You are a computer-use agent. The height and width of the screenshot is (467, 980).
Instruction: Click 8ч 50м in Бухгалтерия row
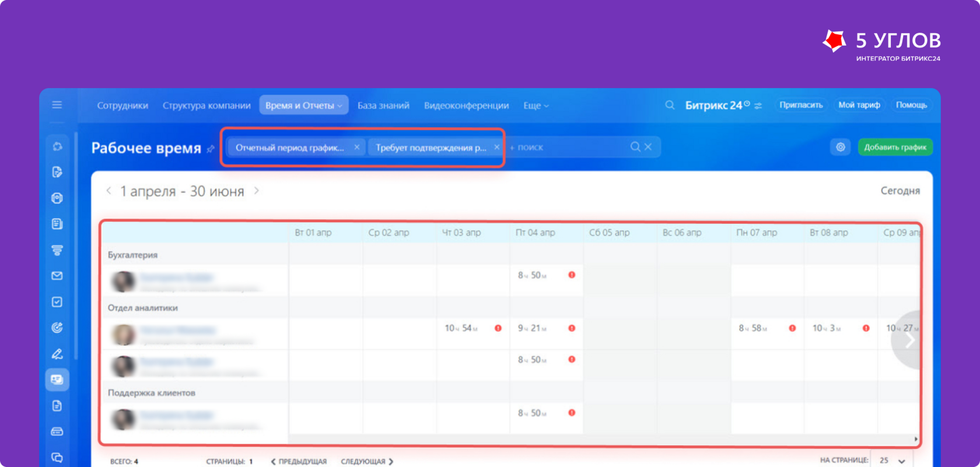[x=532, y=275]
